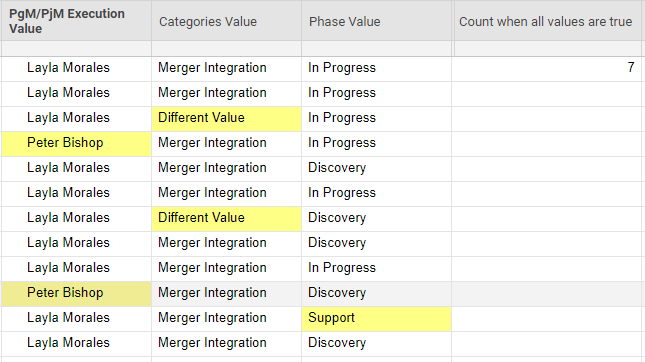The image size is (645, 362).
Task: Click the cell showing the count 7
Action: coord(546,67)
